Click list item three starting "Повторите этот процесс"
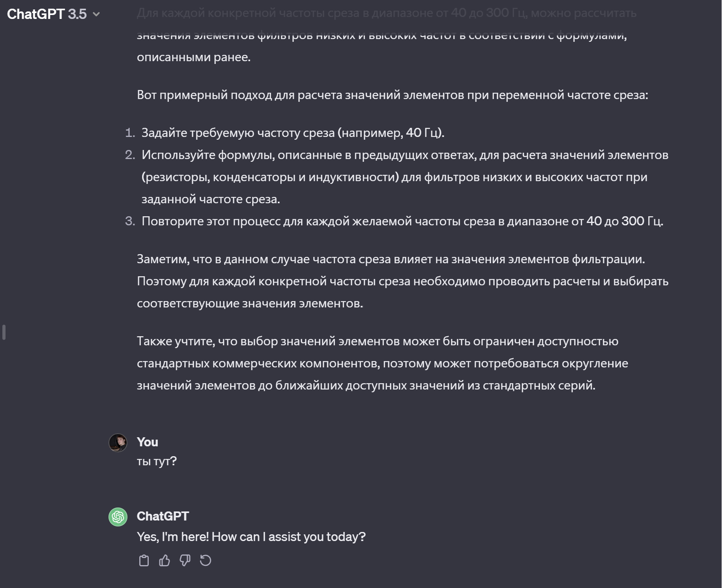 click(402, 221)
